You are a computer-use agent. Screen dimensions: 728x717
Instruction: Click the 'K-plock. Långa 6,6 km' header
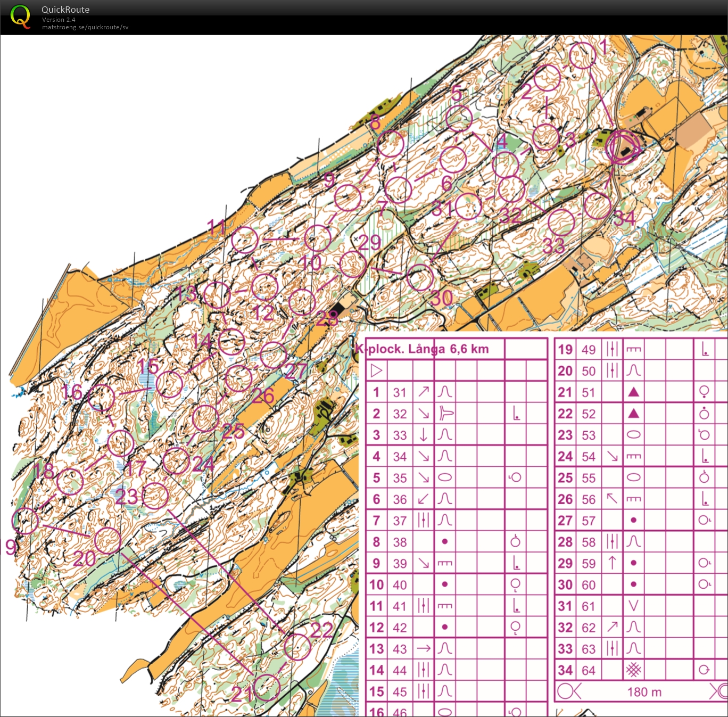click(423, 349)
